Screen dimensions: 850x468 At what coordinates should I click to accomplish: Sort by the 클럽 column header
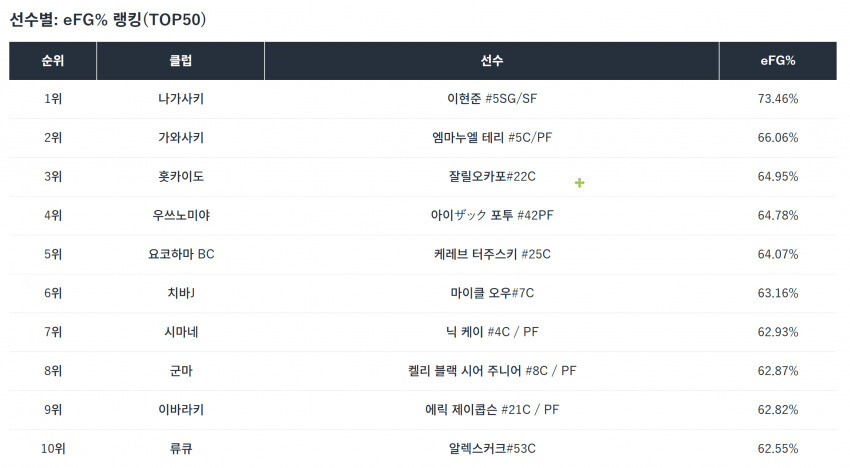coord(181,61)
